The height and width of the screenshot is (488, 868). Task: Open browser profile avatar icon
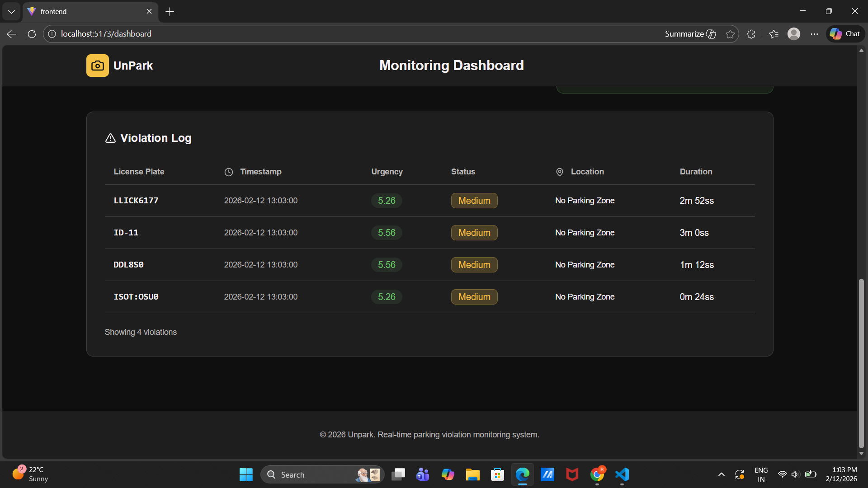click(x=794, y=34)
